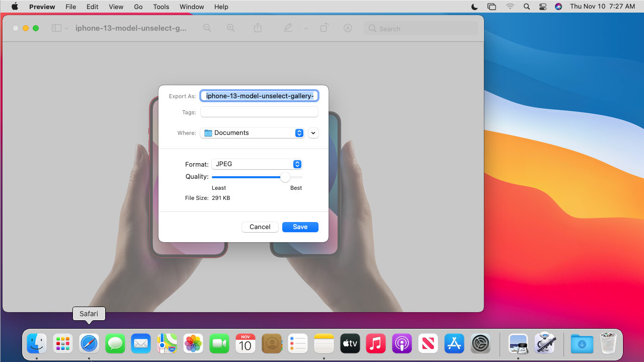
Task: Open the News app in the Dock
Action: pyautogui.click(x=428, y=343)
